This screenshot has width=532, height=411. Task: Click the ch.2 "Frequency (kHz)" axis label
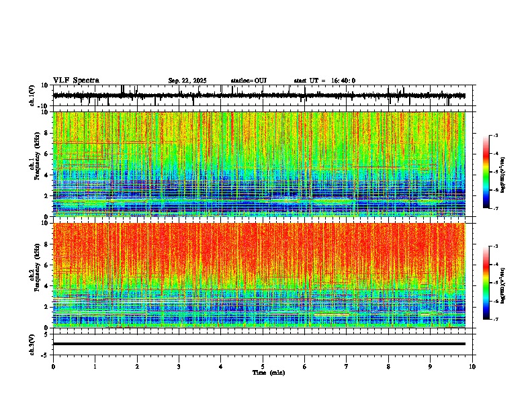coord(37,267)
